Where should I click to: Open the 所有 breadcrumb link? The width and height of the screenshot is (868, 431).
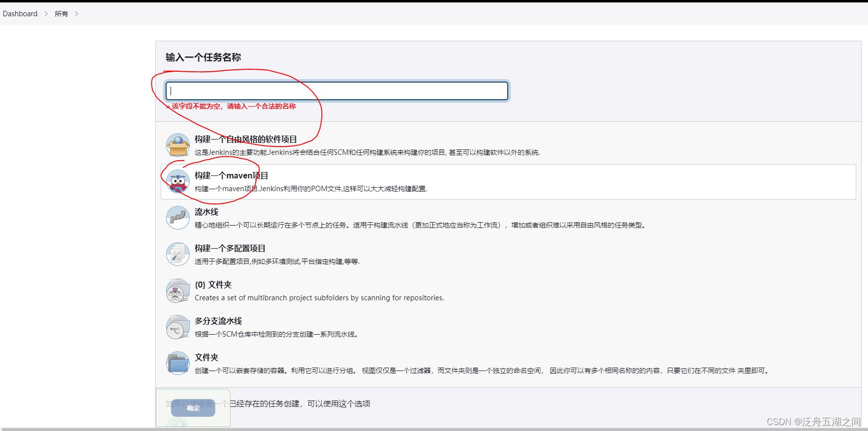tap(61, 14)
